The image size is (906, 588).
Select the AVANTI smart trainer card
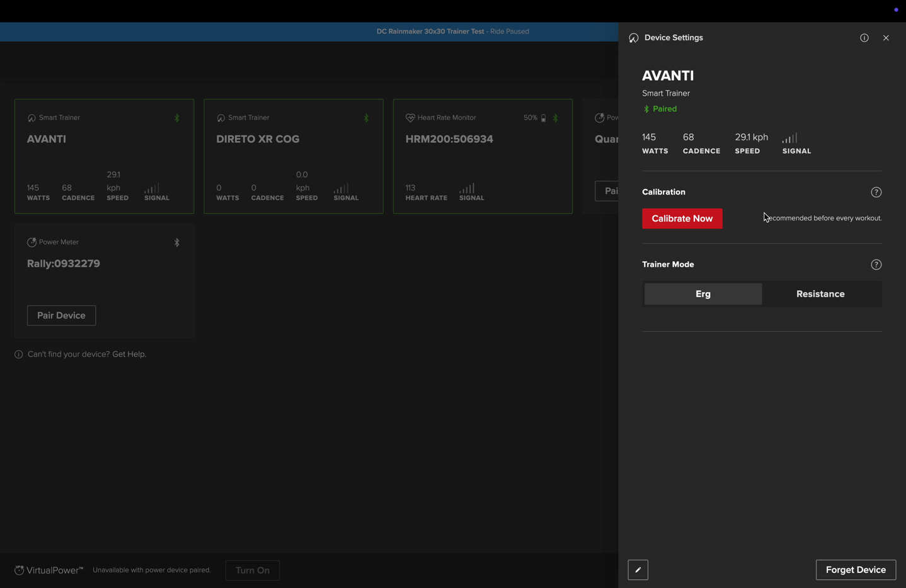105,156
